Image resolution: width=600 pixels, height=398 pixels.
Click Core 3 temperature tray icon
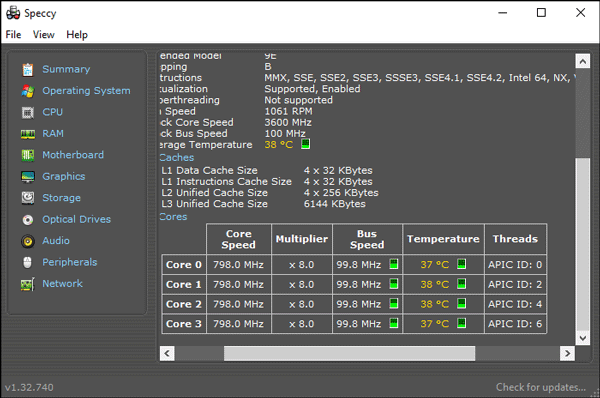point(461,323)
